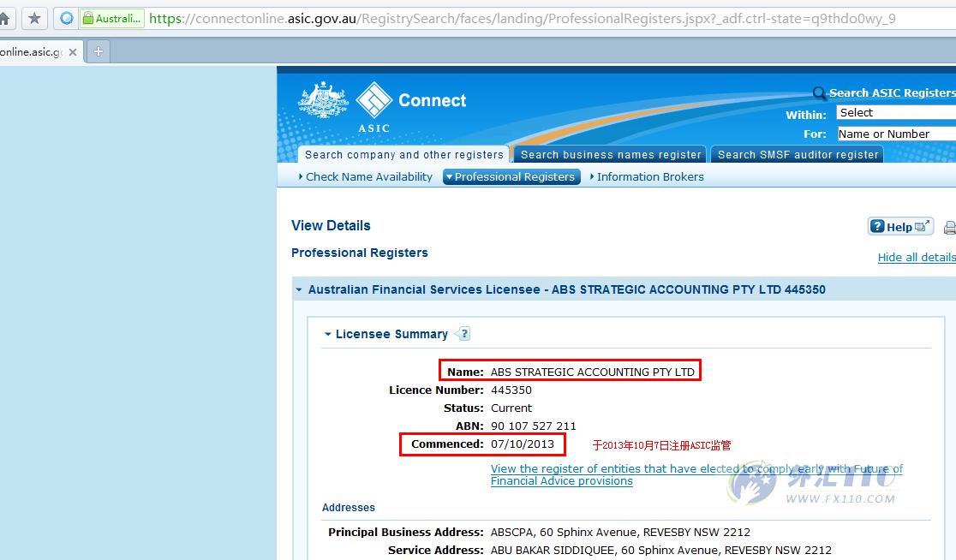The width and height of the screenshot is (956, 560).
Task: Click the browser address bar URL
Action: [522, 18]
